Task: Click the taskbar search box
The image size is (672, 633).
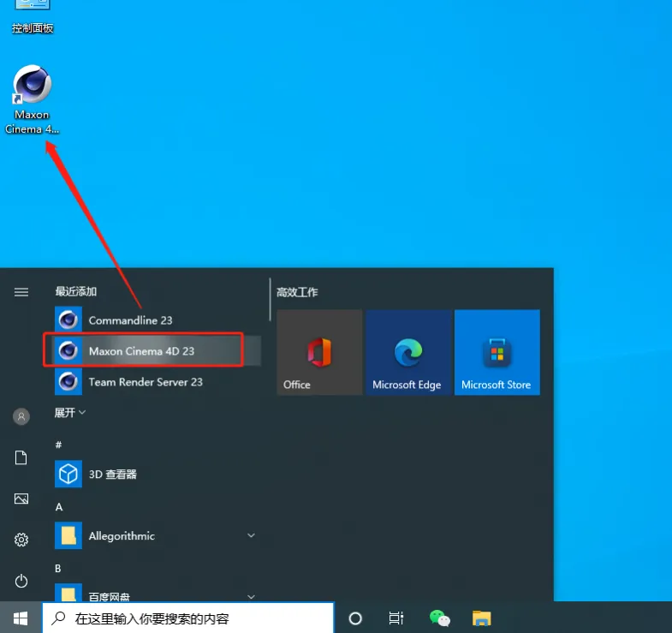Action: [x=188, y=618]
